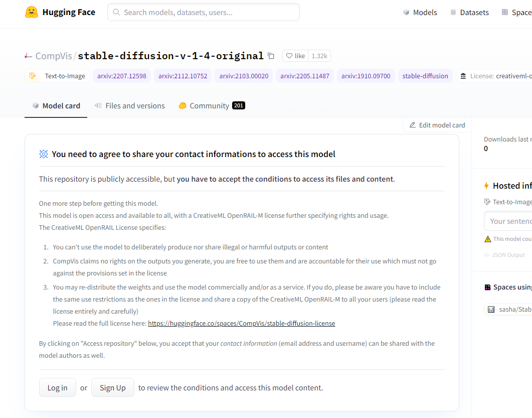Viewport: 532px width, 418px height.
Task: Click the 'Downloads last' label text
Action: coord(507,139)
